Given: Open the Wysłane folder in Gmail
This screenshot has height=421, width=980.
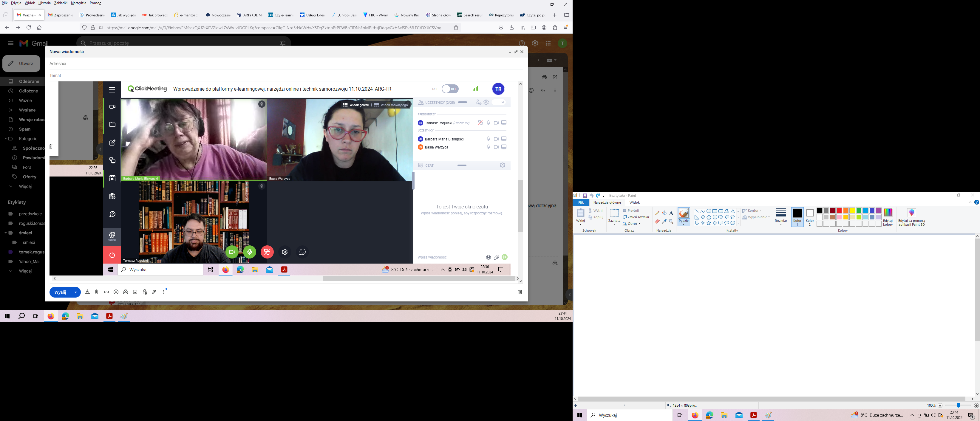Looking at the screenshot, I should pos(27,110).
